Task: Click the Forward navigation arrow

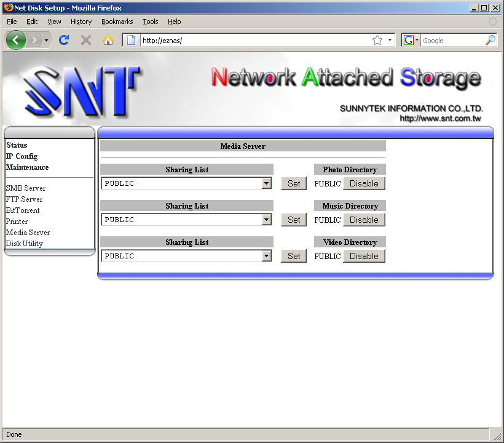Action: (x=34, y=40)
